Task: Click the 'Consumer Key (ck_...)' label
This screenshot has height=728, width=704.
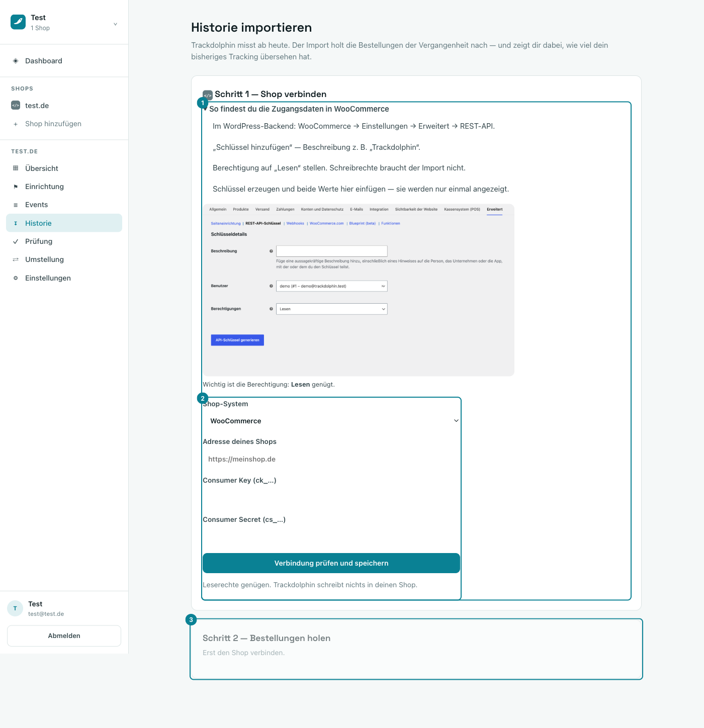Action: pyautogui.click(x=239, y=481)
